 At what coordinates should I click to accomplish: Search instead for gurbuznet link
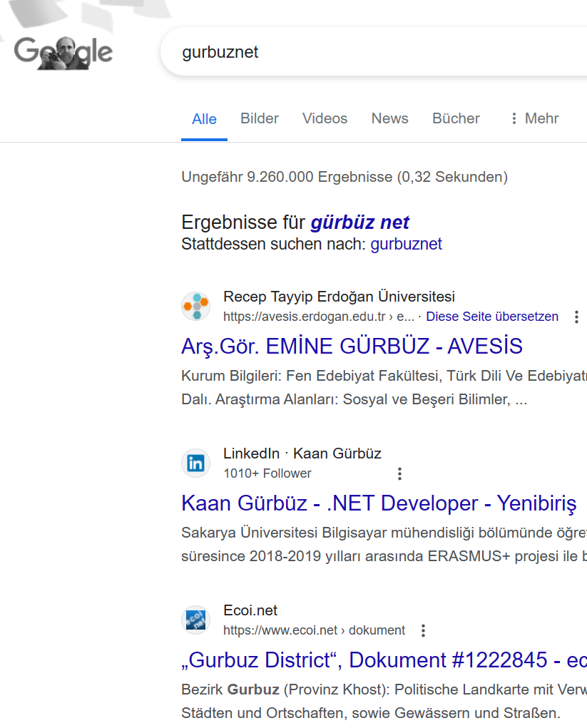click(406, 244)
